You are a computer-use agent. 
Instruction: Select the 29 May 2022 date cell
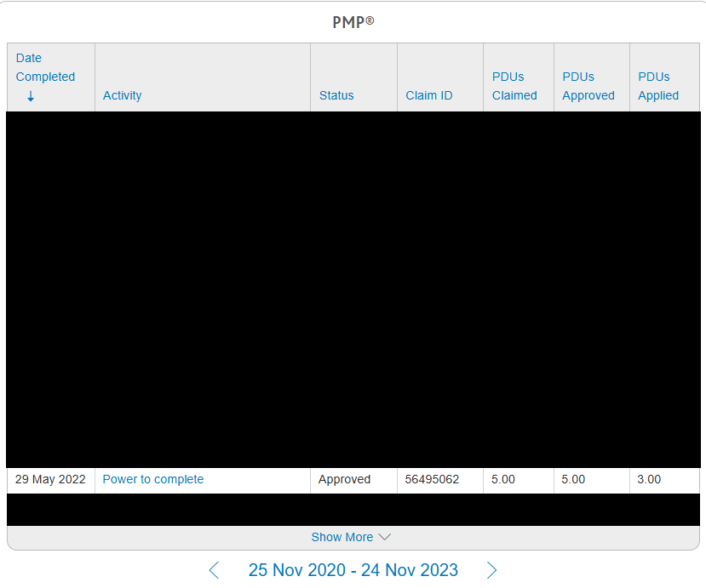(50, 479)
